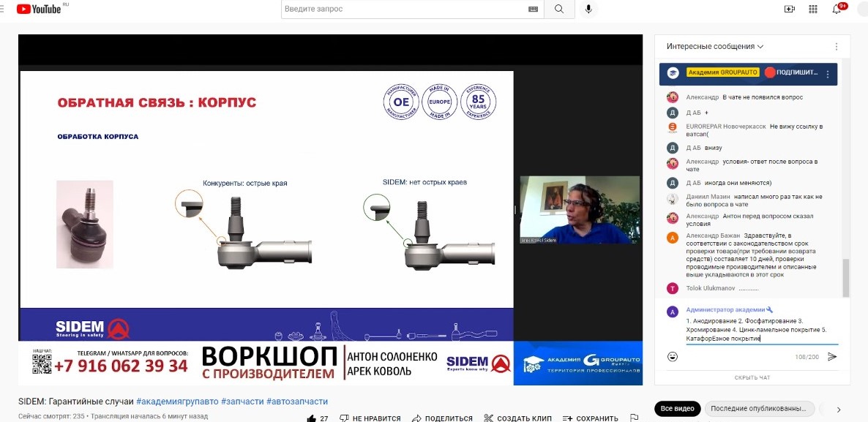Click Александр's avatar beside 'В чате не появился вопрос'

(x=672, y=97)
